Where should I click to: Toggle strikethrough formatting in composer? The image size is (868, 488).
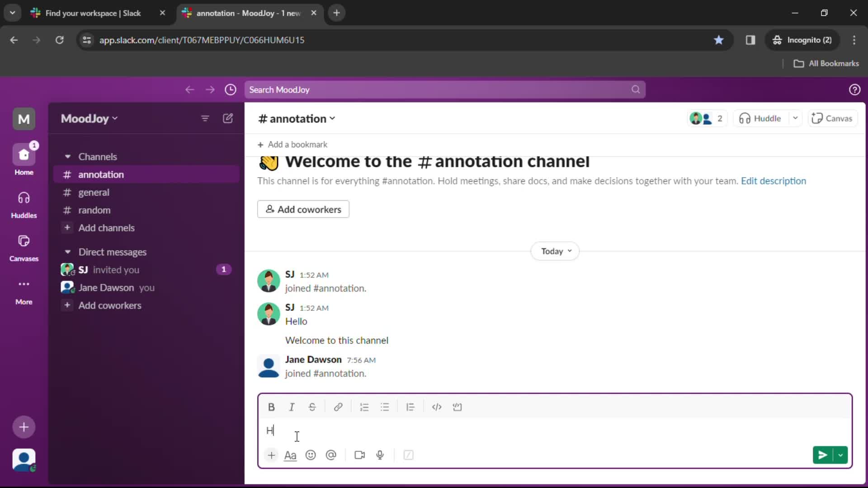point(312,407)
